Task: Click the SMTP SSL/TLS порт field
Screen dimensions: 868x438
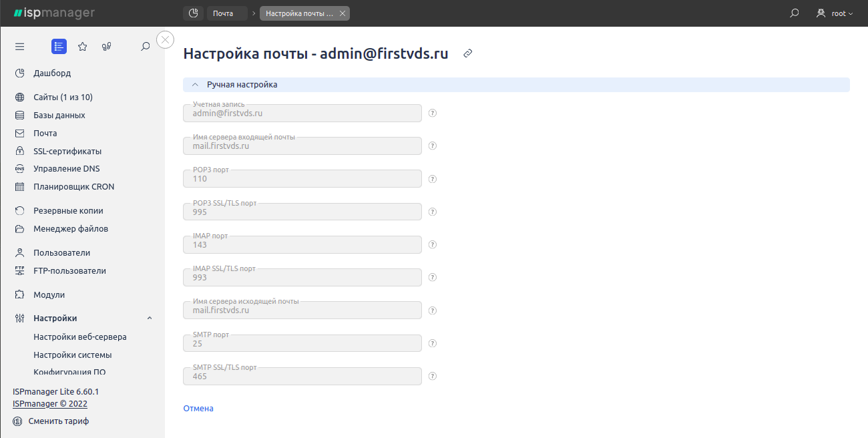Action: point(302,377)
